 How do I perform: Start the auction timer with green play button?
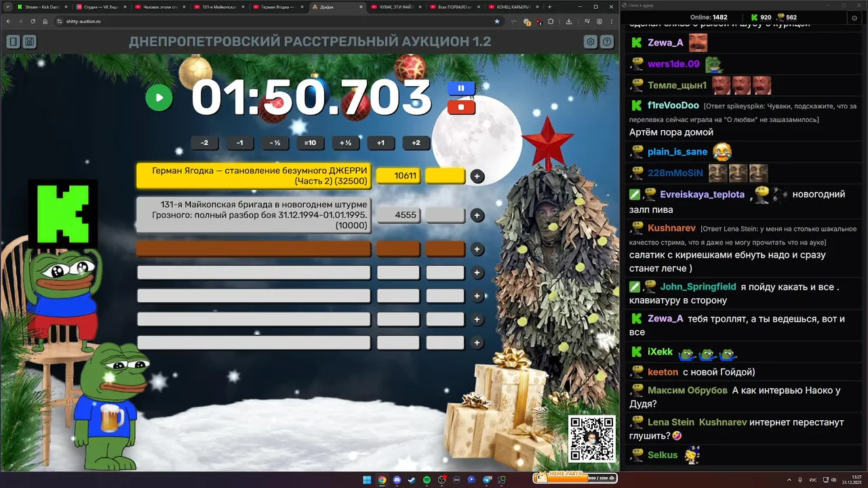[x=159, y=98]
